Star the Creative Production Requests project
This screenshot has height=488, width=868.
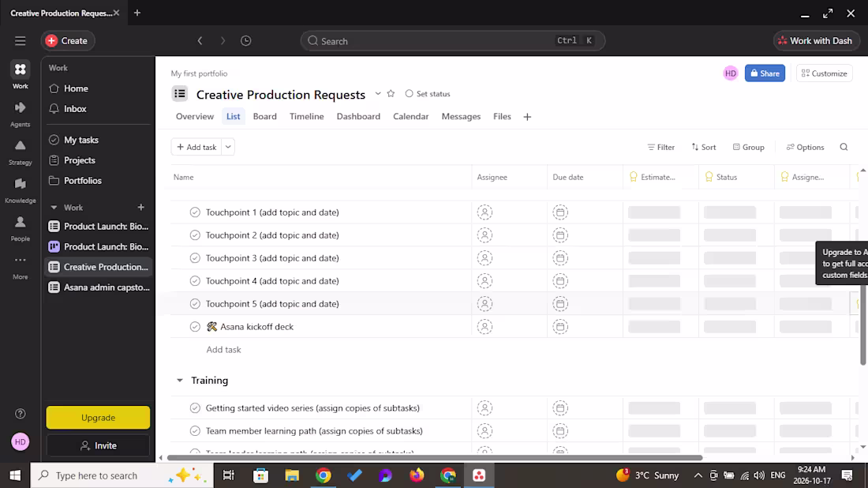pos(391,94)
